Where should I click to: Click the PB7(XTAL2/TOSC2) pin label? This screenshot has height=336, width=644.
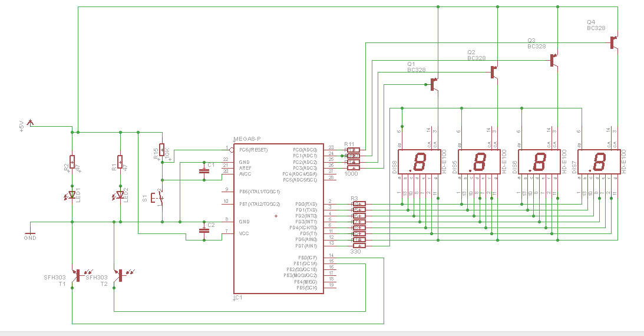tap(260, 204)
